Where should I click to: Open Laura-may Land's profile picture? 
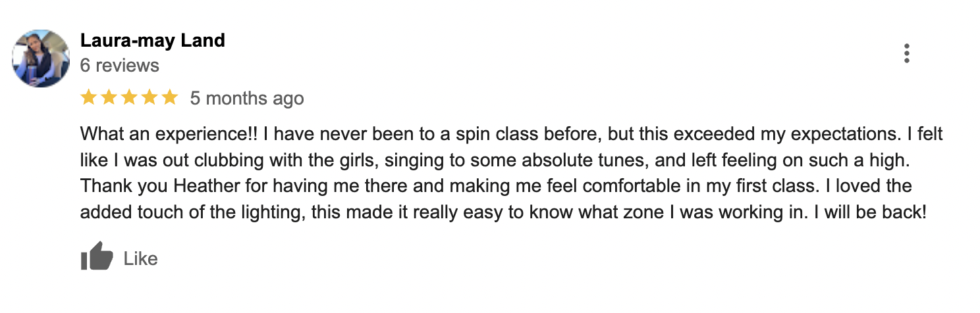click(x=41, y=59)
